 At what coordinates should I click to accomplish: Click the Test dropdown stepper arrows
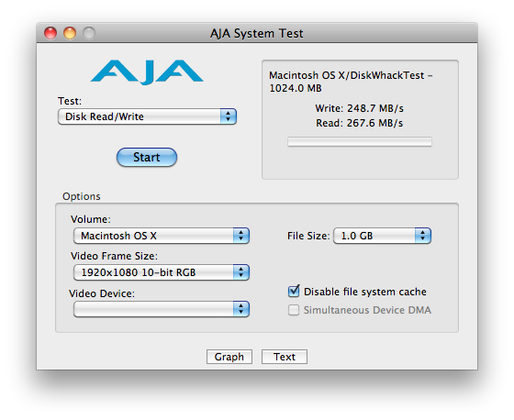click(x=229, y=116)
